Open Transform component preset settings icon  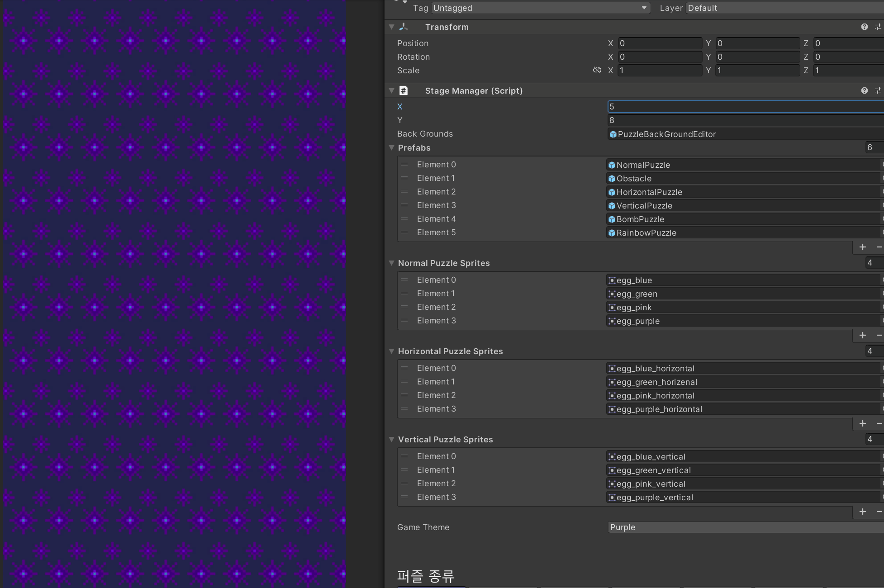(x=878, y=27)
